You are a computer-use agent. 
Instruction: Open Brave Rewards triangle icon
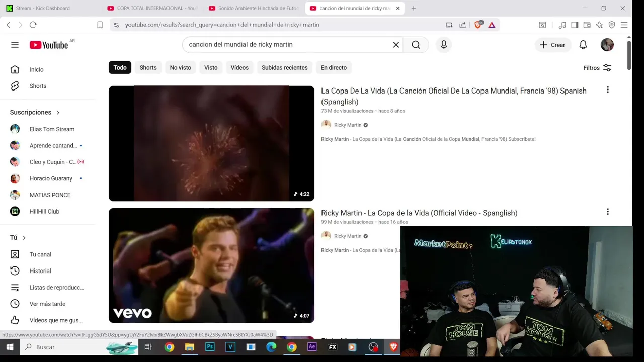coord(492,25)
